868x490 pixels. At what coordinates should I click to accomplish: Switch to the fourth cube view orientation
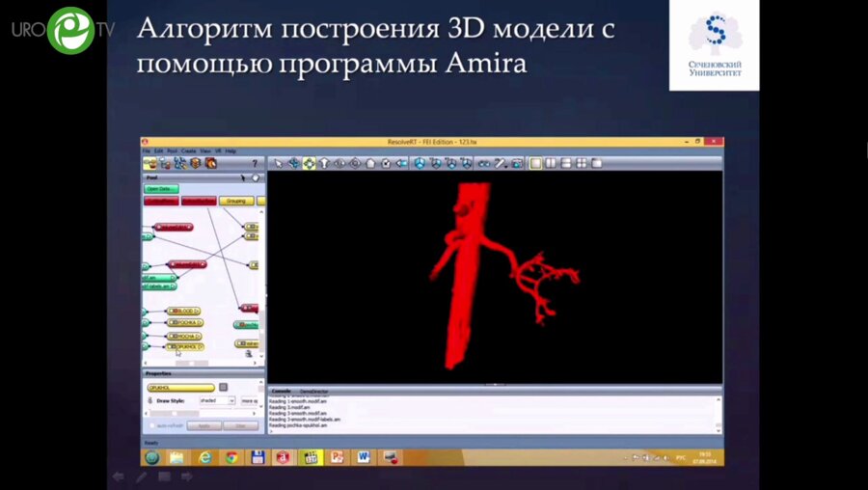pos(467,163)
